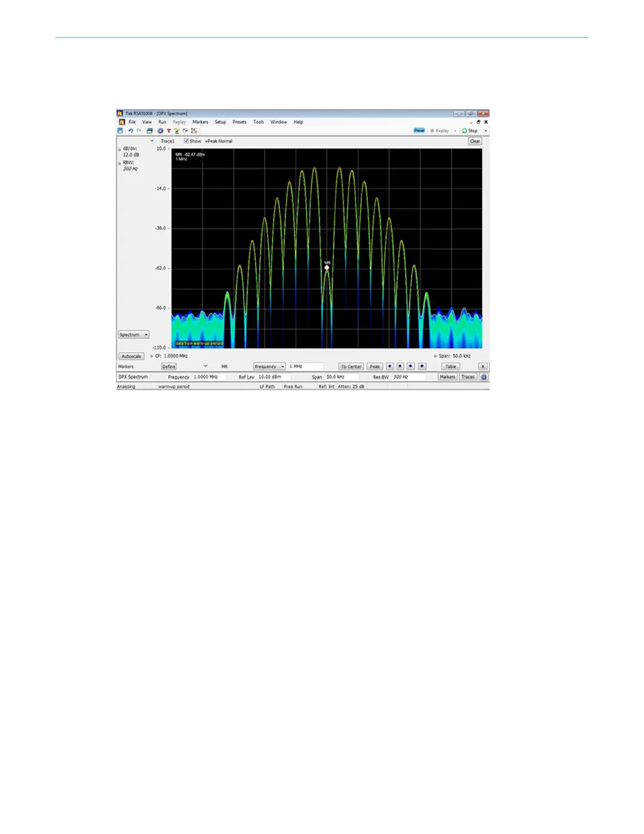Click the RBW 500 Hz value
Screen dimensions: 644x834
(x=130, y=168)
